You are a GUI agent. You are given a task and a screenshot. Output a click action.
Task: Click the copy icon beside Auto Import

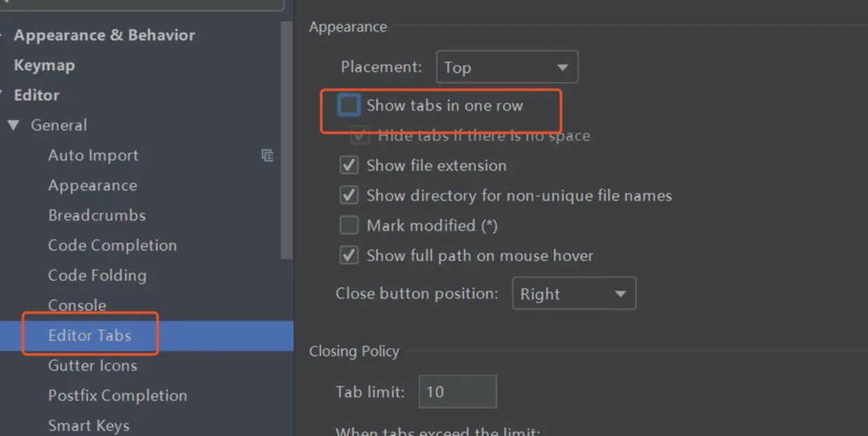[x=267, y=155]
